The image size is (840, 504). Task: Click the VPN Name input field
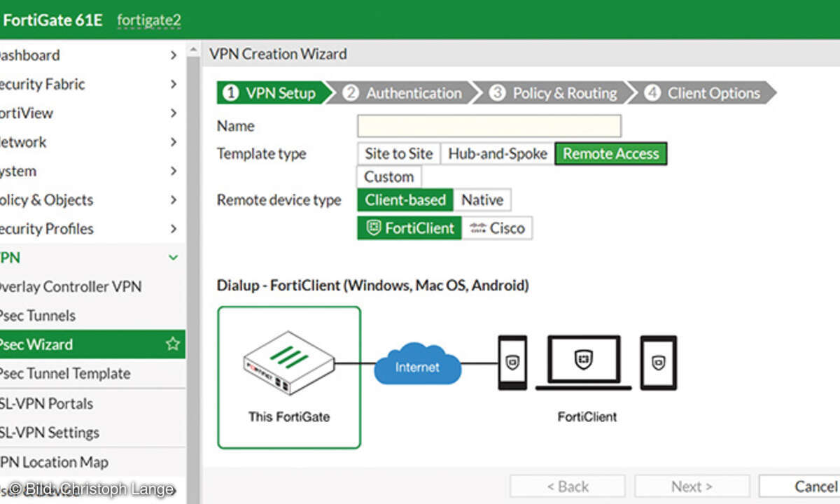tap(489, 126)
